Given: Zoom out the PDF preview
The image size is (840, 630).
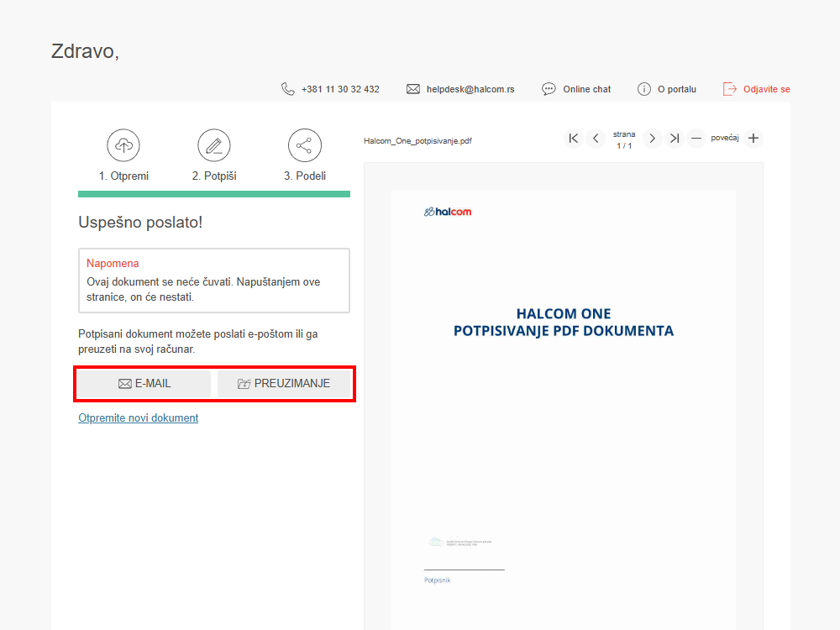Looking at the screenshot, I should [696, 139].
